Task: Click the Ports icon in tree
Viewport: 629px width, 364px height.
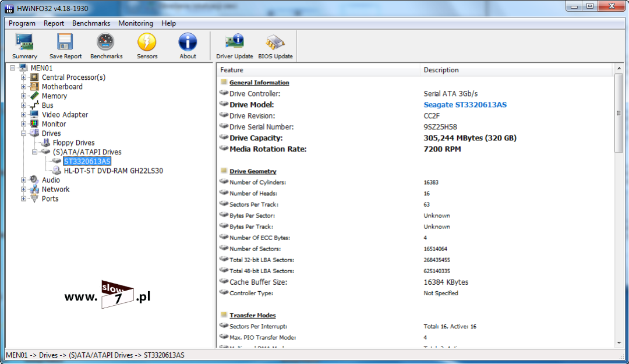Action: 34,198
